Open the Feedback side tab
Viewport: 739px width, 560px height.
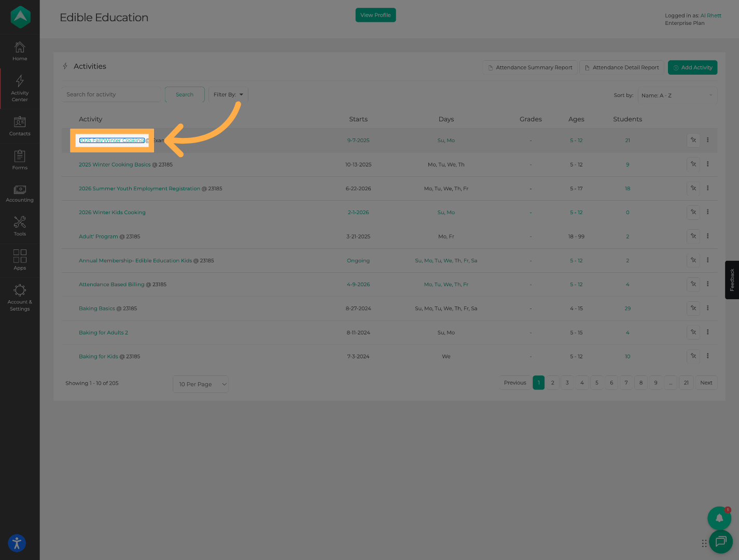coord(732,280)
